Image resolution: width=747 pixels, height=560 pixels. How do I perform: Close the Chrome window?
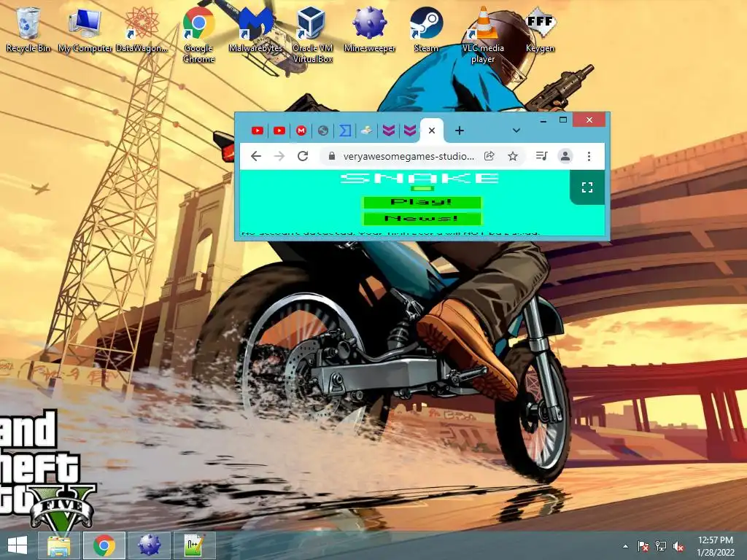point(589,120)
